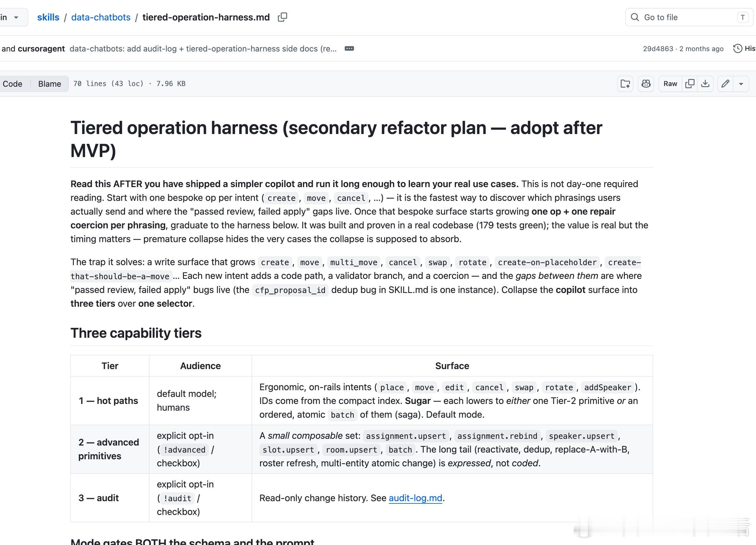The image size is (756, 545).
Task: View the Raw file
Action: point(670,84)
